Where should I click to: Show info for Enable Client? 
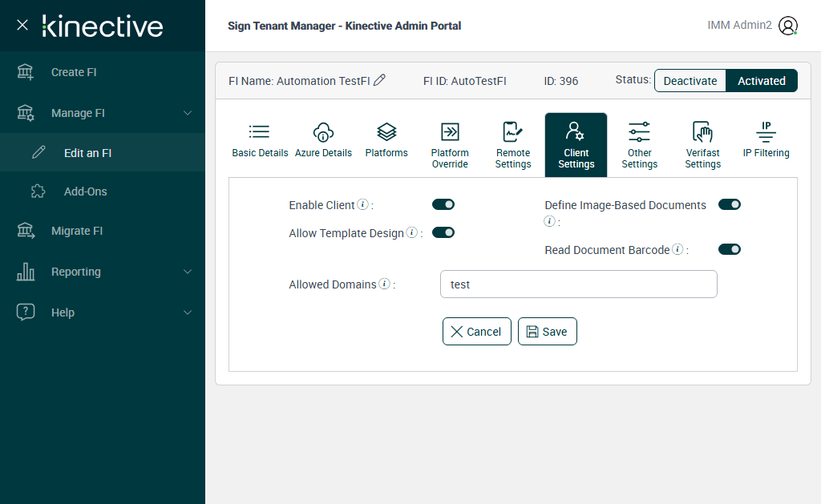click(x=362, y=204)
